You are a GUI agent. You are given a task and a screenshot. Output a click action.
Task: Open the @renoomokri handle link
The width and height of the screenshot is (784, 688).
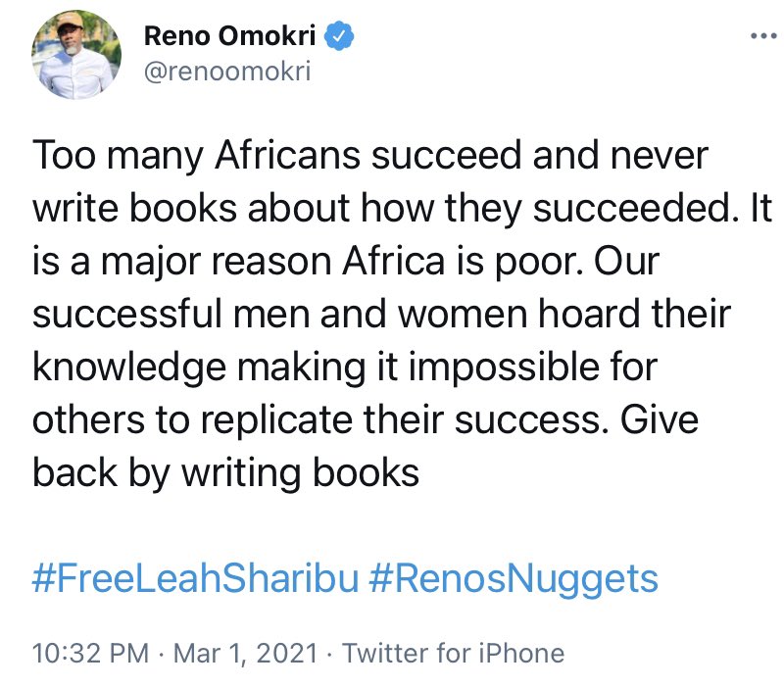(x=227, y=71)
